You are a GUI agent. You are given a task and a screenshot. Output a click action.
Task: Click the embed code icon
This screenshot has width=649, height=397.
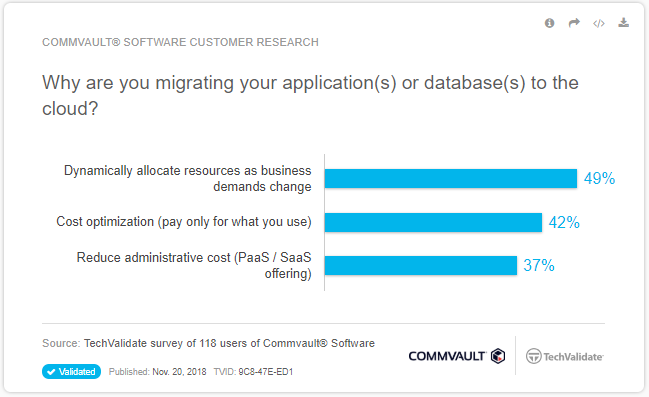pos(599,23)
